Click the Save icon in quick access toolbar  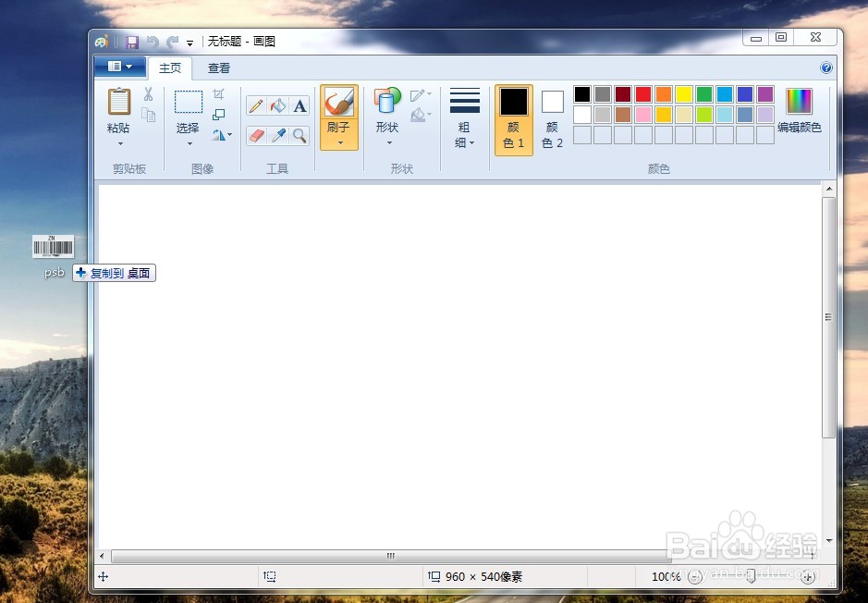tap(132, 43)
